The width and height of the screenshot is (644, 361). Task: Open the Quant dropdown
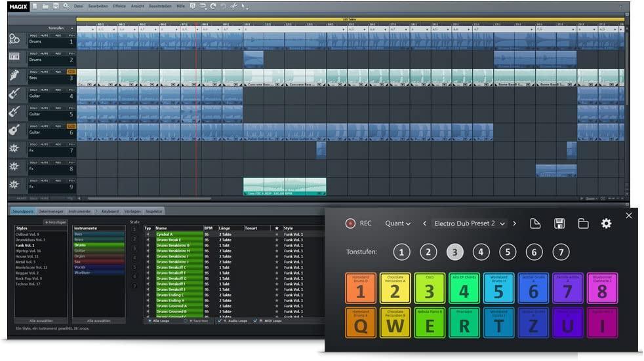pyautogui.click(x=398, y=223)
